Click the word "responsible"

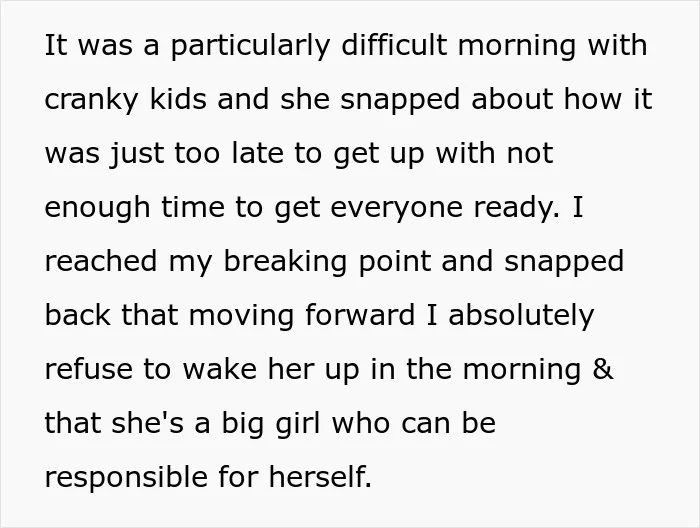click(126, 478)
